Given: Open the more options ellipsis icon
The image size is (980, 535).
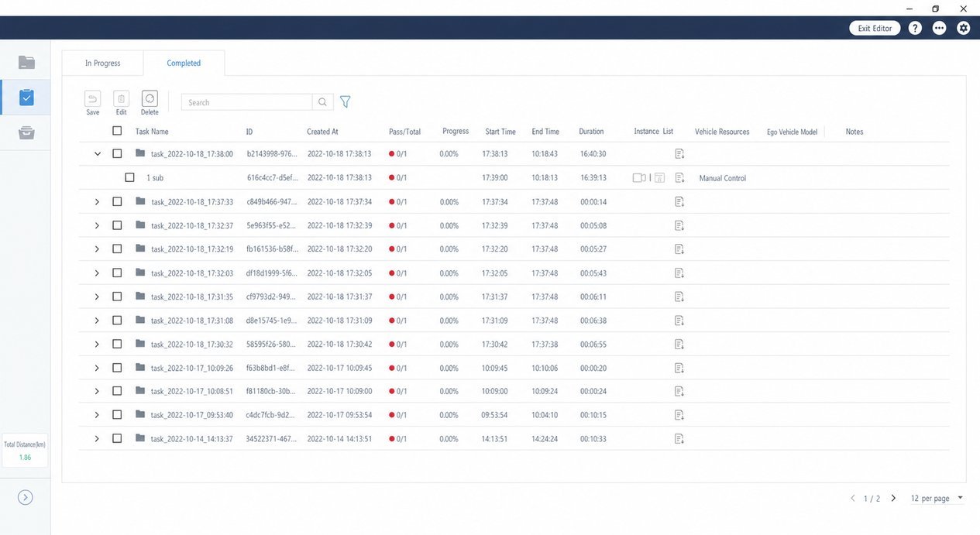Looking at the screenshot, I should [x=939, y=28].
